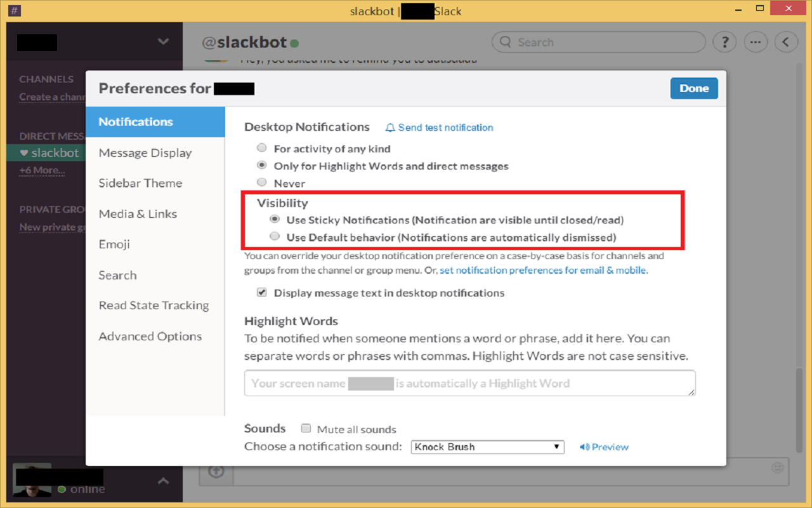Click the DIRECT MESSAGES sidebar heading
Viewport: 812px width, 508px height.
coord(52,136)
